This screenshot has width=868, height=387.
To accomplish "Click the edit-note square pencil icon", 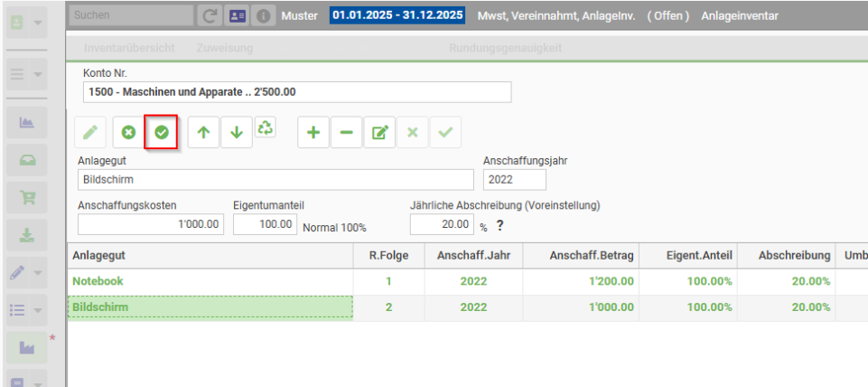I will click(379, 133).
